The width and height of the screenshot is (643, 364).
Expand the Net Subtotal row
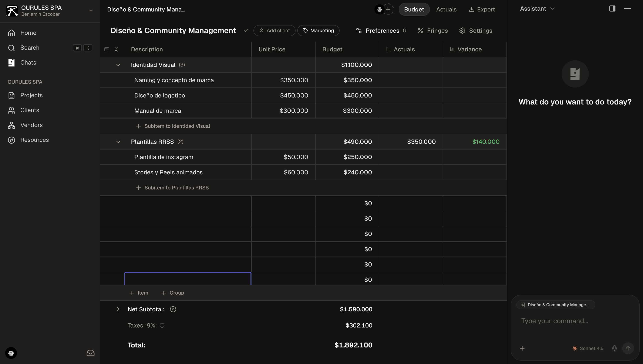point(118,309)
